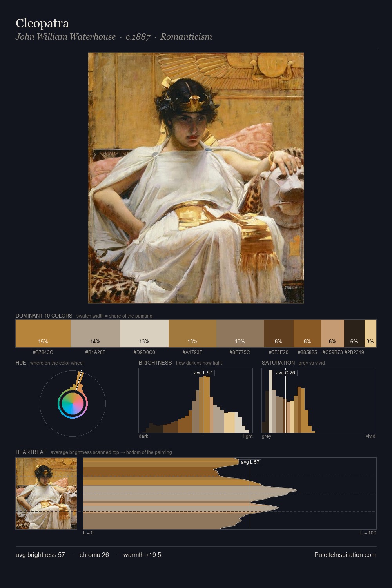Select the hex code #A1793F label
This screenshot has height=588, width=392.
click(192, 352)
